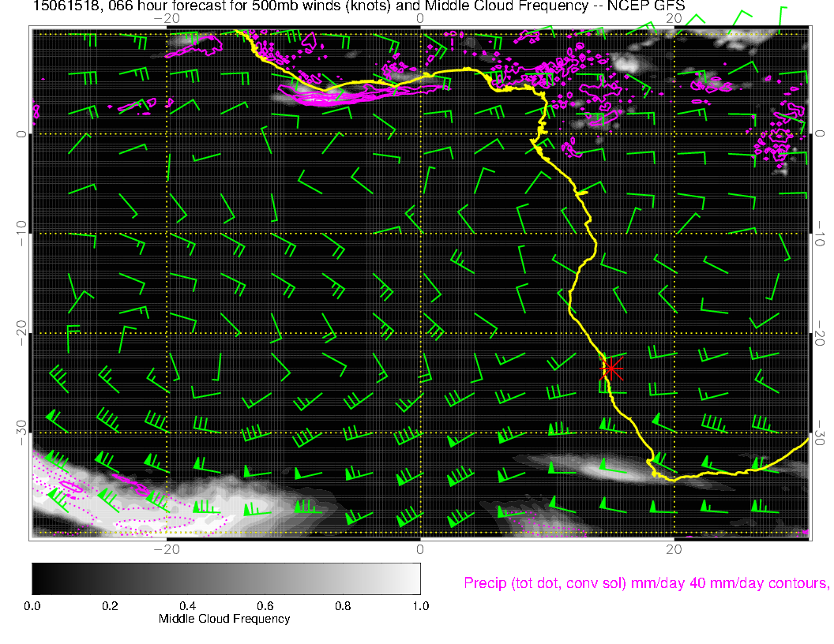Click the mid-gray center of the colorbar
Screen dimensions: 834x644
click(x=226, y=578)
